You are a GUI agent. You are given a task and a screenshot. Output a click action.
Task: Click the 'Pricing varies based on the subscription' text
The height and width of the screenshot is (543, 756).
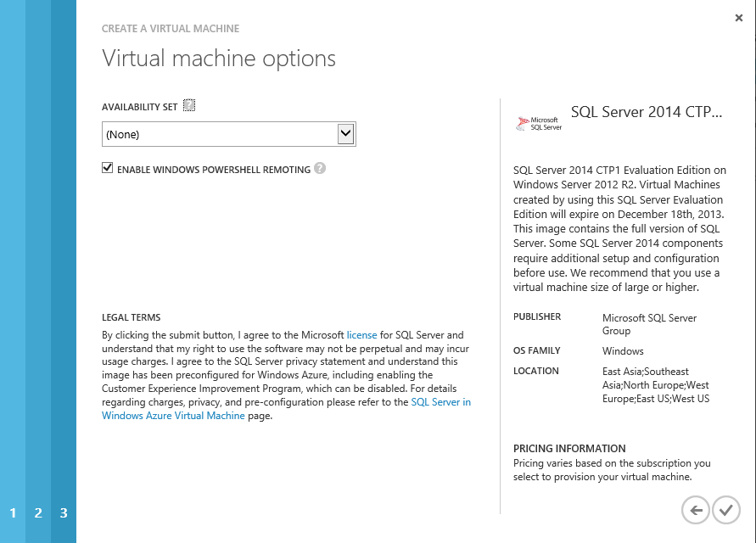[612, 470]
